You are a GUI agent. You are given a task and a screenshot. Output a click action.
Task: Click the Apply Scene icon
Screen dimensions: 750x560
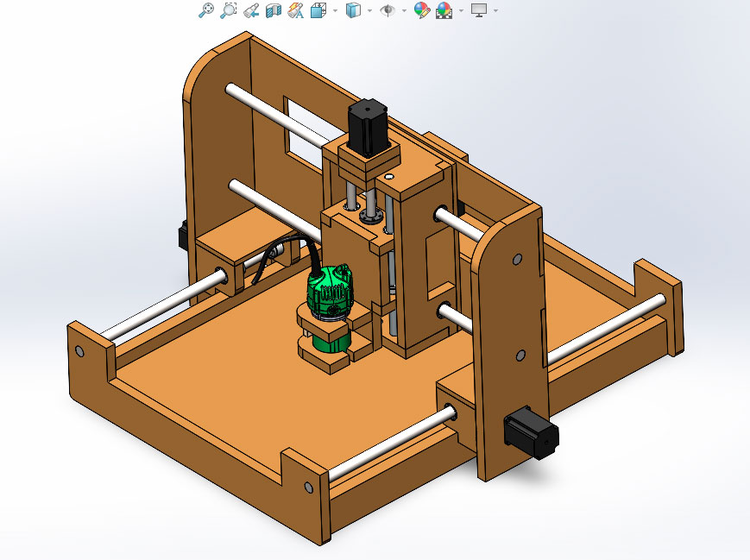pos(444,10)
